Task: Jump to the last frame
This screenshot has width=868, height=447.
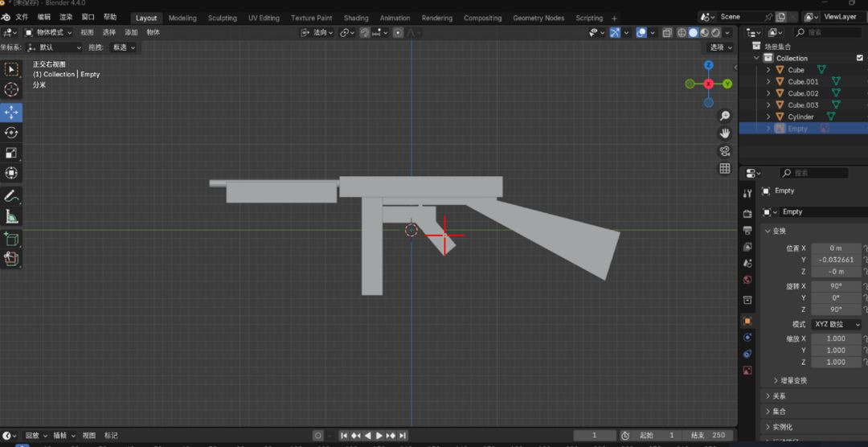Action: [403, 436]
